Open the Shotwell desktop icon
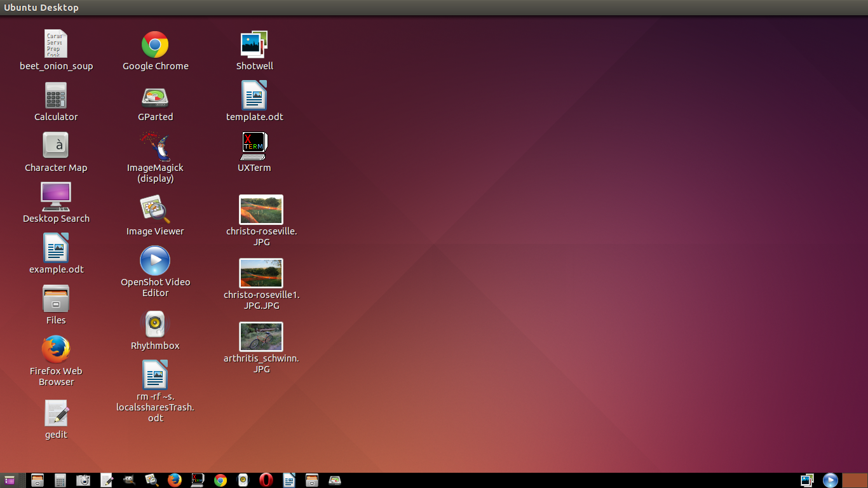The image size is (868, 488). click(254, 45)
